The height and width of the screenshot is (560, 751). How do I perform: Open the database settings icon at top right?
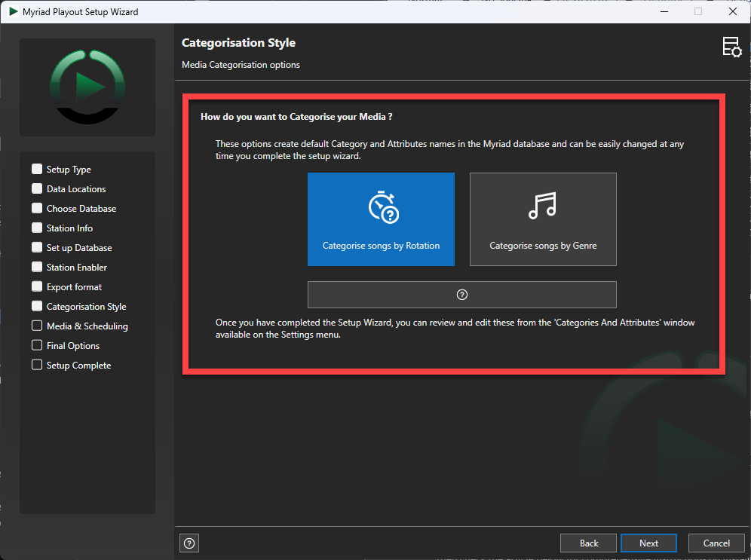[732, 47]
